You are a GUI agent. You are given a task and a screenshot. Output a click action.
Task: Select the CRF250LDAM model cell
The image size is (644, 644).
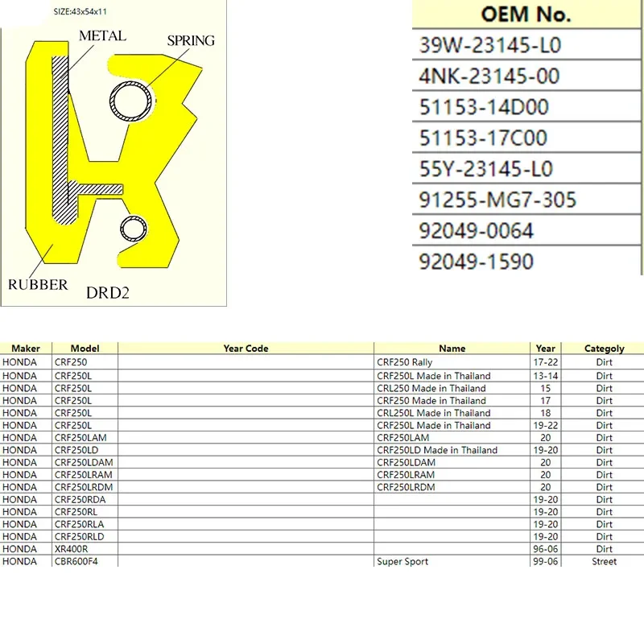click(x=85, y=462)
